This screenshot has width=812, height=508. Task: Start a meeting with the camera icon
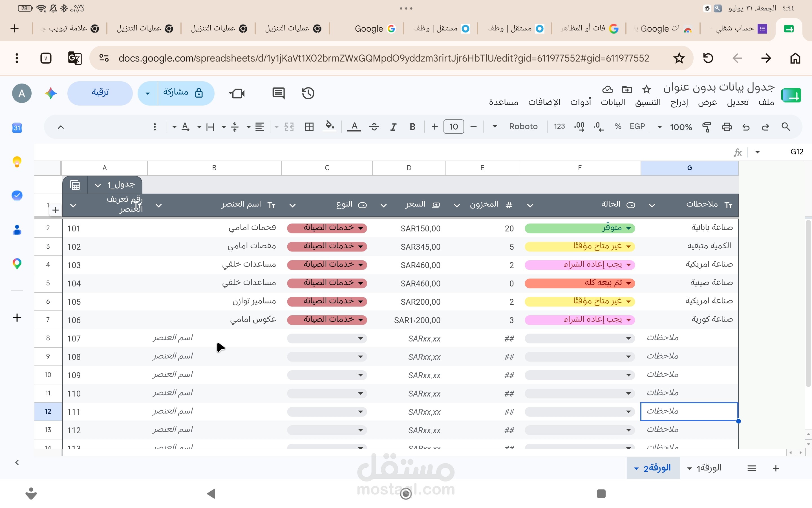[x=237, y=93]
